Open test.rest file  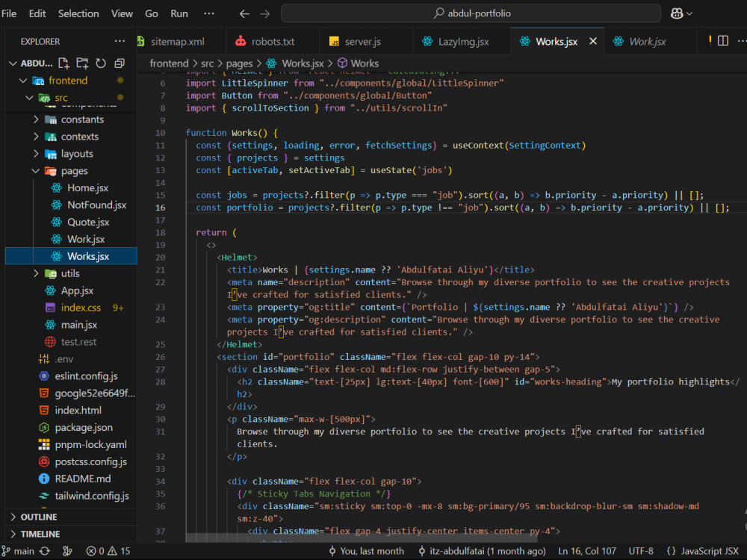tap(72, 342)
